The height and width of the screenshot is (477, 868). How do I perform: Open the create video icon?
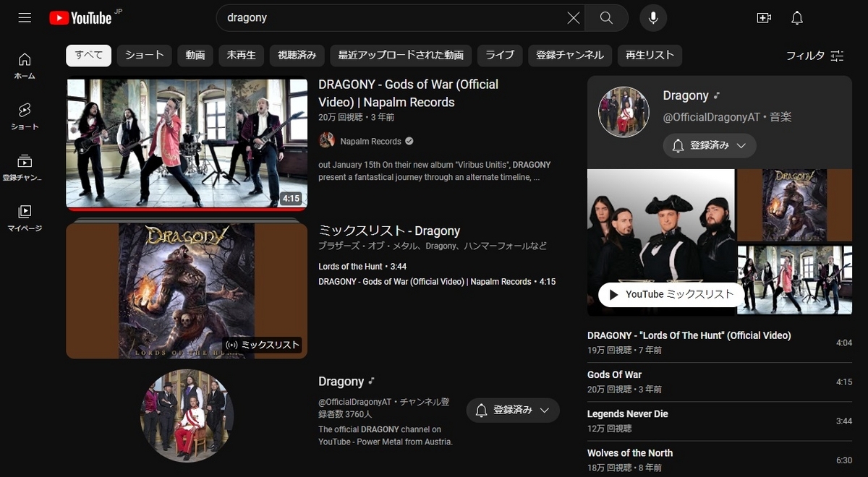pos(764,18)
